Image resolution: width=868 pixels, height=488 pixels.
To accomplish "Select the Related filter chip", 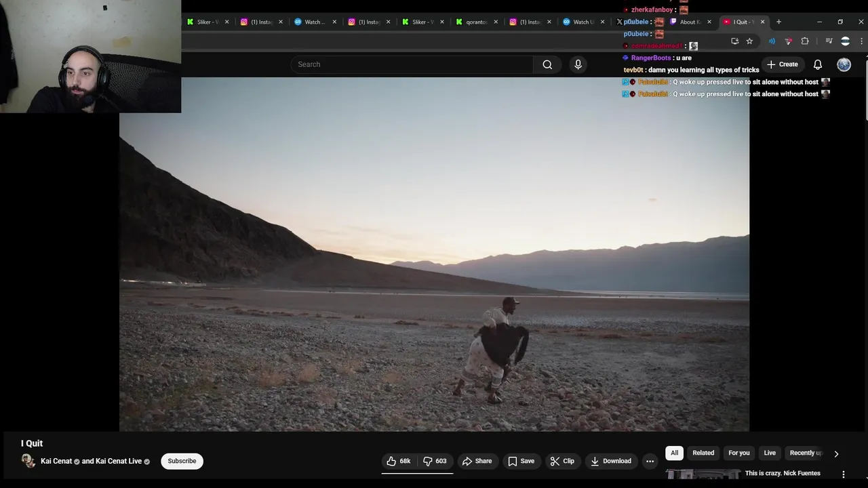I will click(703, 453).
